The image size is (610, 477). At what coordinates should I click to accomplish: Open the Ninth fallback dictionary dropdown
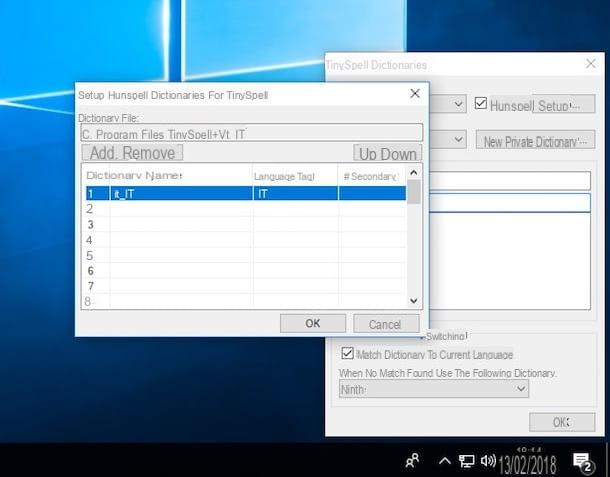click(434, 389)
